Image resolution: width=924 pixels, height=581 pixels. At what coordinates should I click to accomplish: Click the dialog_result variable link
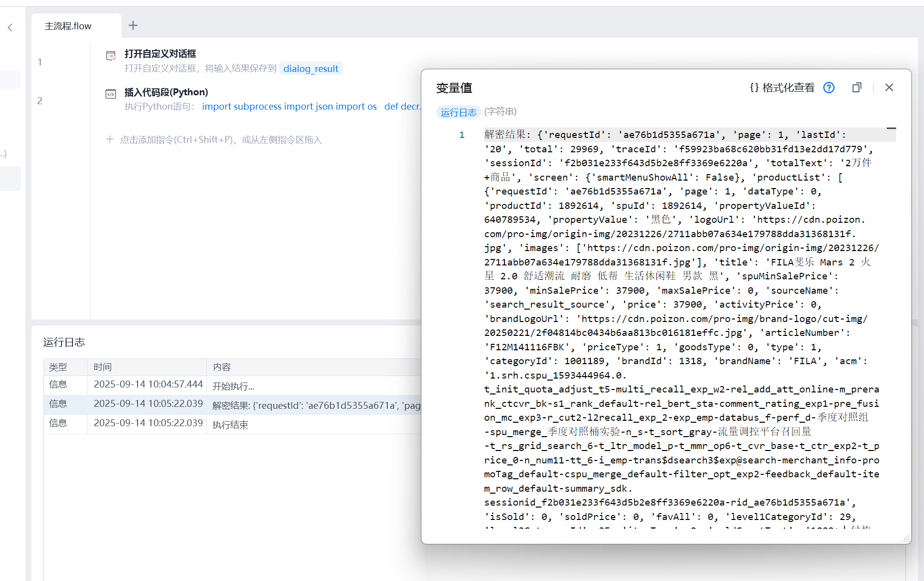[x=311, y=68]
